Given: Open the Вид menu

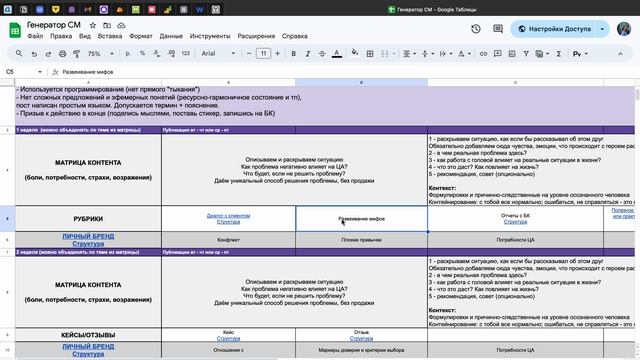Looking at the screenshot, I should point(85,36).
